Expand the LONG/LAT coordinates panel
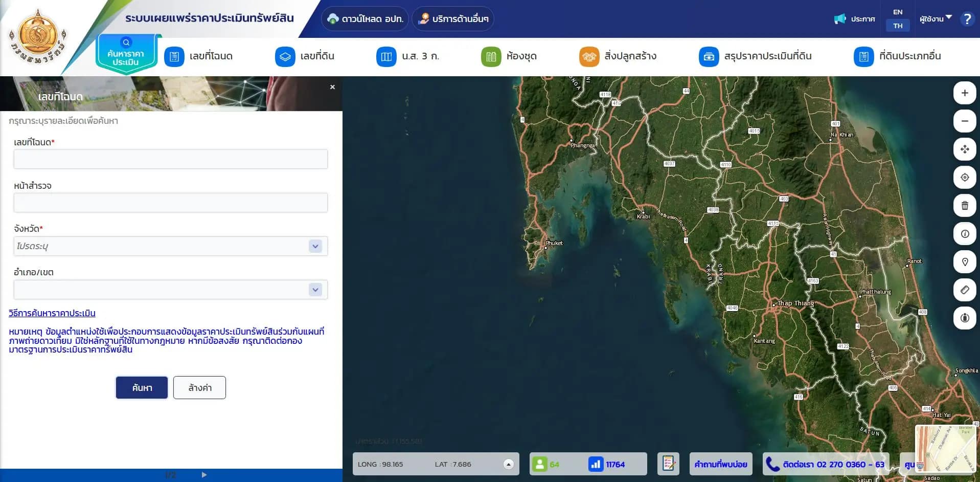 (508, 464)
